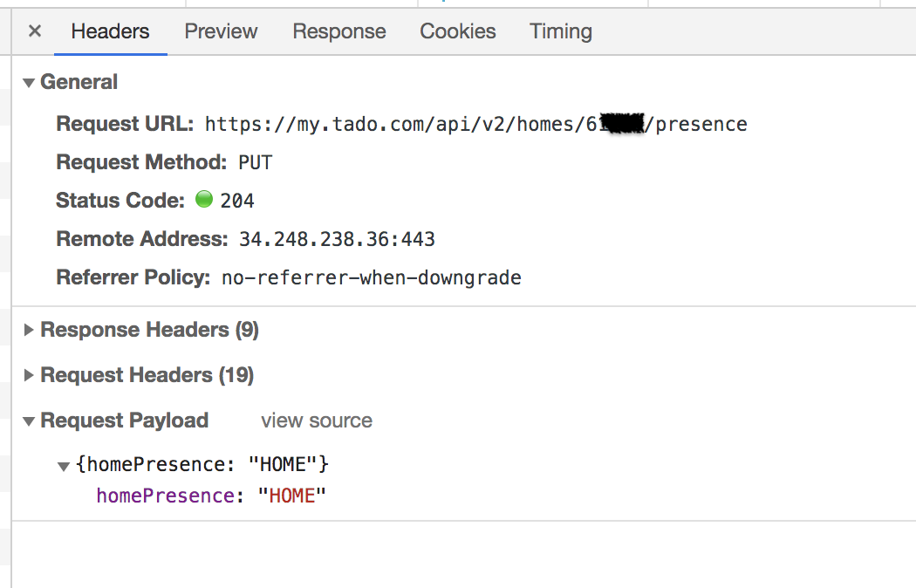Show the Timing tab
916x588 pixels.
pos(560,31)
